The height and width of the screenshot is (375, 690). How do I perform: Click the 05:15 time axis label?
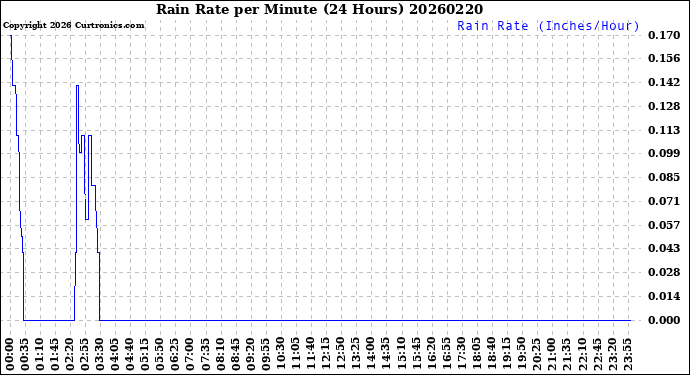point(145,355)
